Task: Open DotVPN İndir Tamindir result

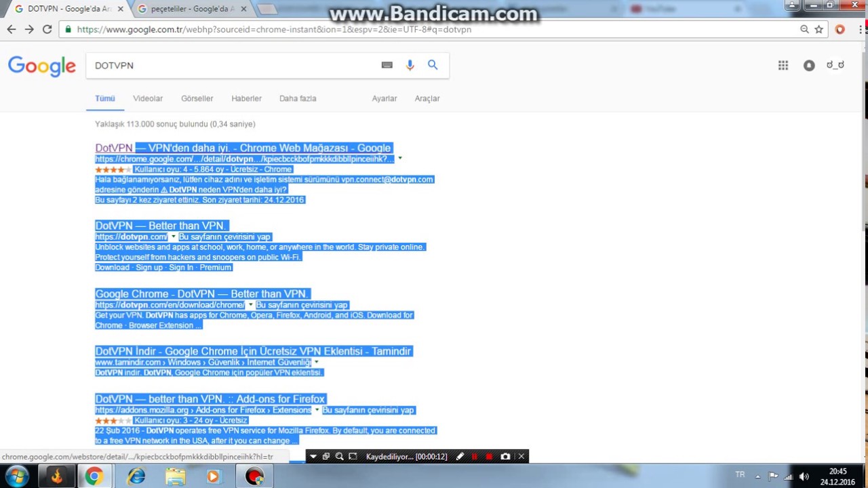Action: point(253,351)
